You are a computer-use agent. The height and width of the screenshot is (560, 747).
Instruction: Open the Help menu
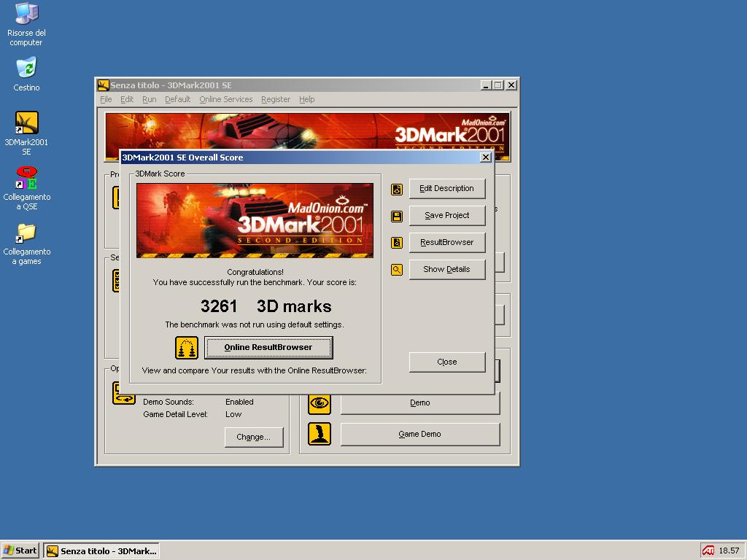click(307, 99)
